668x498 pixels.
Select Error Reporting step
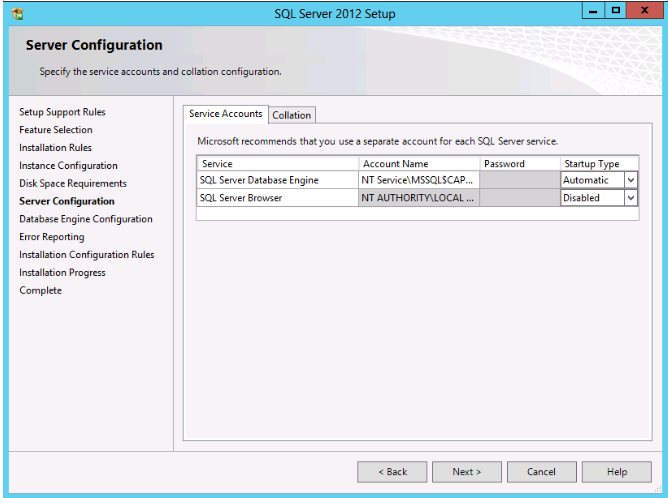coord(52,237)
